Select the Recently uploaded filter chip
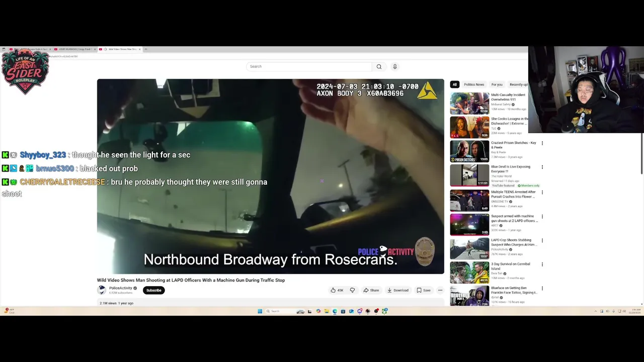Image resolution: width=644 pixels, height=362 pixels. (x=518, y=84)
